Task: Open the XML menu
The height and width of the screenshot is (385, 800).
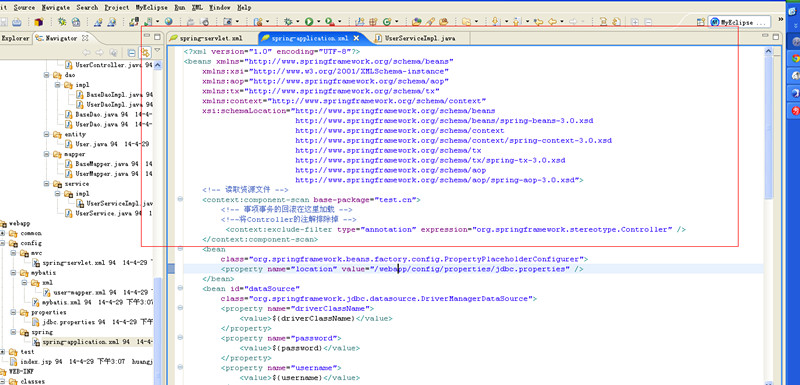Action: pos(197,8)
